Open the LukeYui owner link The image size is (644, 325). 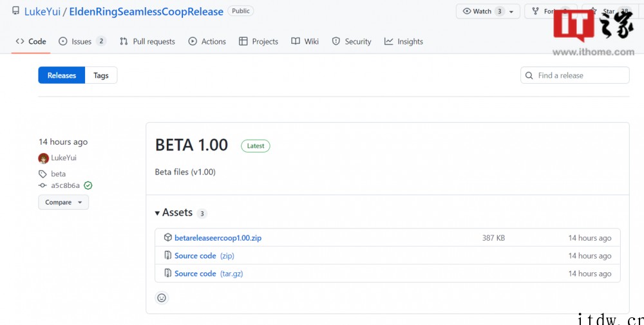coord(43,12)
